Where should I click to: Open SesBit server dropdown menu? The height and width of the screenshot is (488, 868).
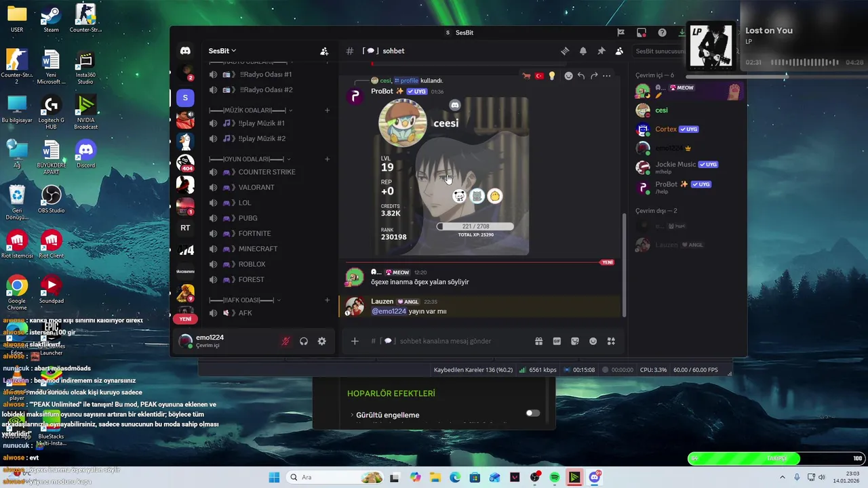tap(222, 51)
